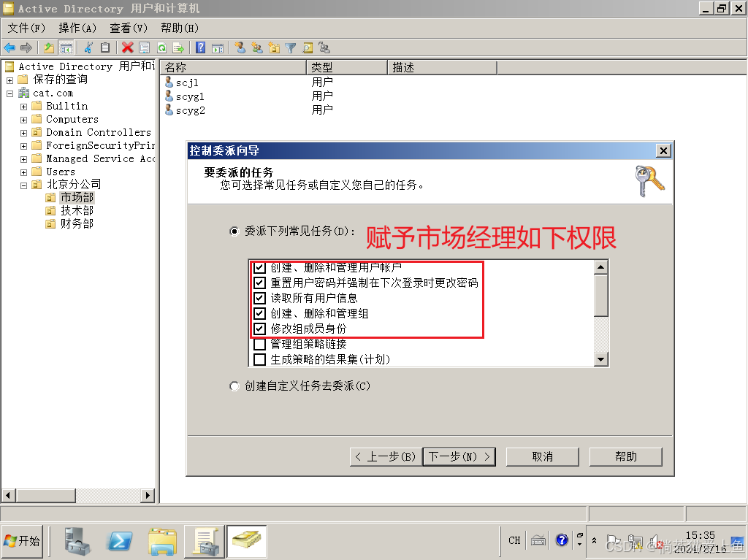Open Server Manager from the taskbar
The width and height of the screenshot is (748, 560).
(77, 542)
